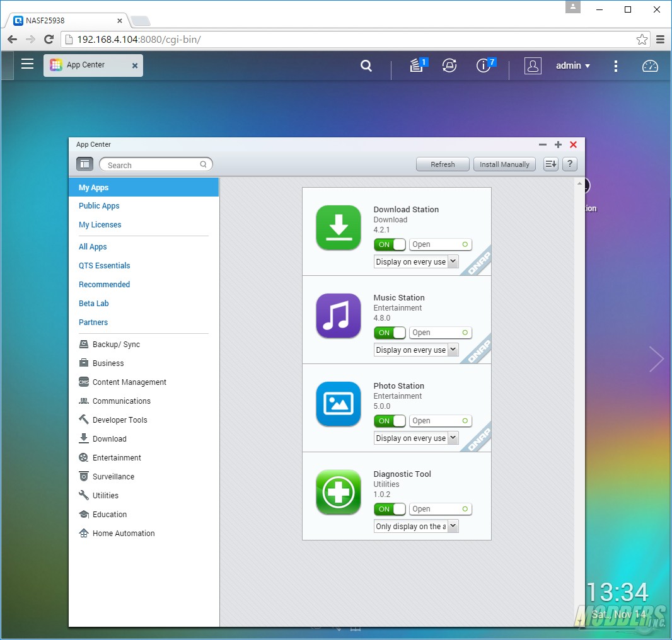Open the admin account dropdown
Viewport: 672px width, 640px height.
(x=573, y=66)
